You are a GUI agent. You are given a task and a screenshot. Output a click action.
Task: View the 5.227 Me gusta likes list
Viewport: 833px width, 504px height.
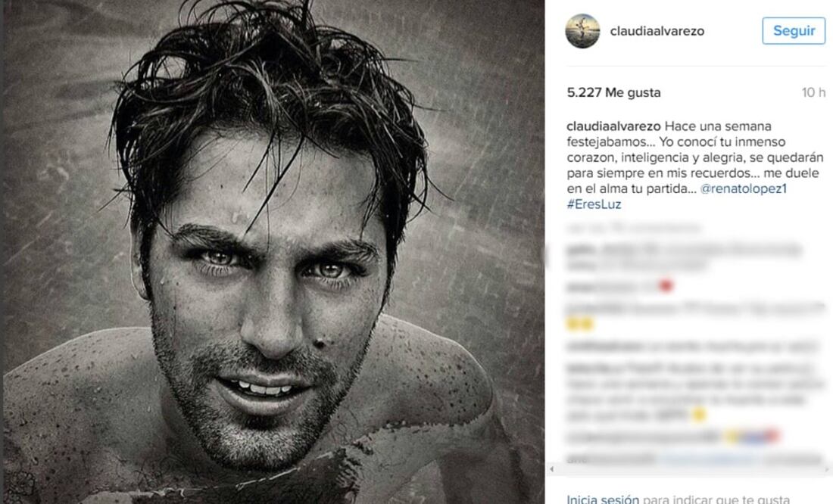pyautogui.click(x=613, y=92)
